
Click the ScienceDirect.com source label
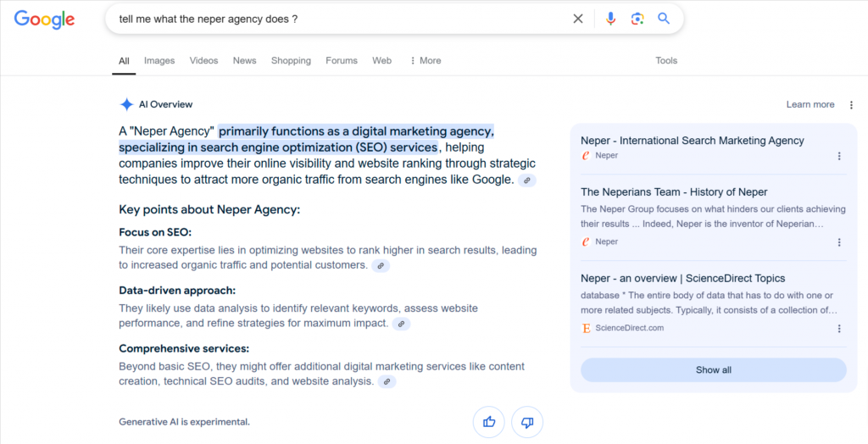coord(630,328)
